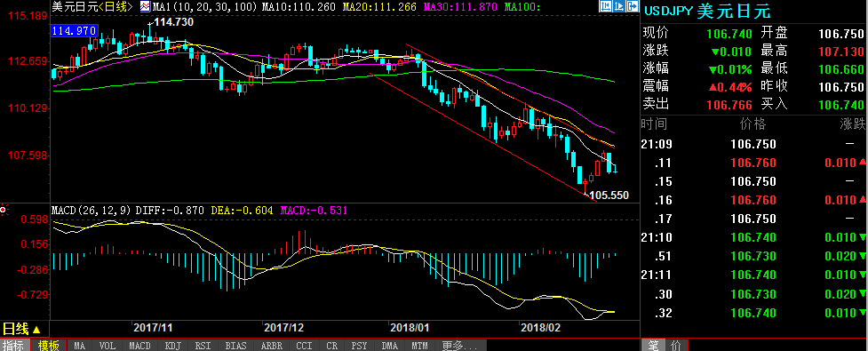This screenshot has height=351, width=868.
Task: Select the CR indicator tab
Action: click(332, 346)
